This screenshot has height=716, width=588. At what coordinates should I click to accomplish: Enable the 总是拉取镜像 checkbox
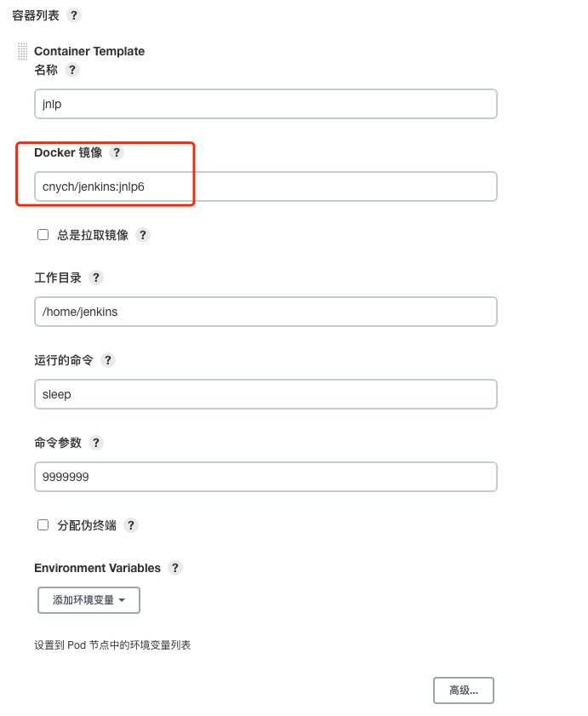click(x=43, y=235)
